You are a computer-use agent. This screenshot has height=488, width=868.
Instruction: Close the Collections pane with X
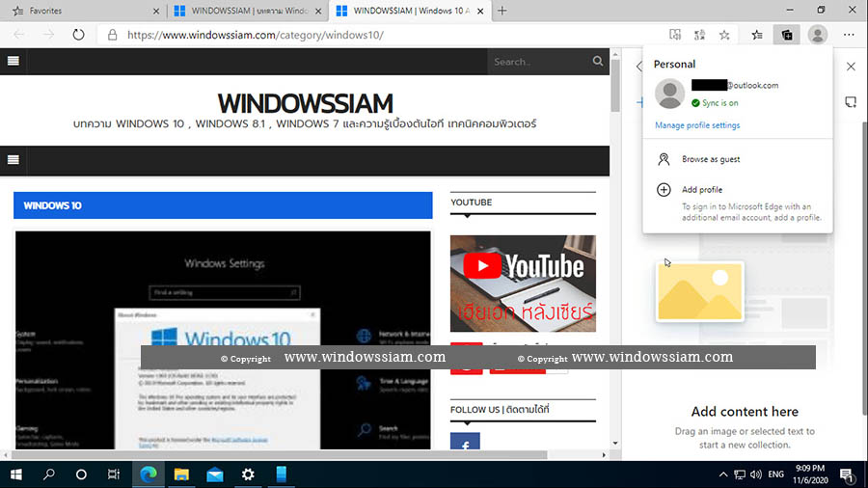pos(851,67)
